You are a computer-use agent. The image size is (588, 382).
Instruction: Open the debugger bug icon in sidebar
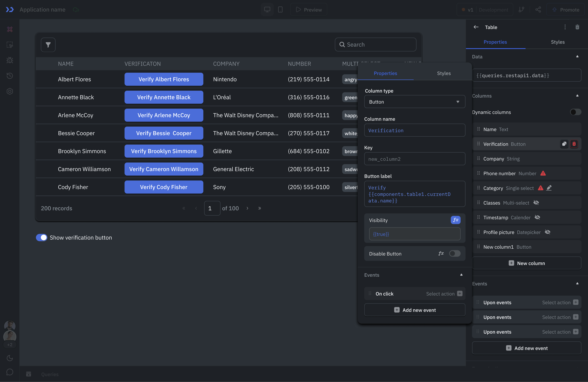tap(10, 60)
